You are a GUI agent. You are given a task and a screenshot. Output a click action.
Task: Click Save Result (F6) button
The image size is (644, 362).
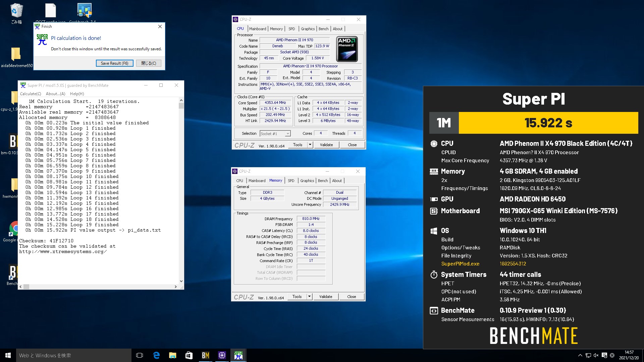point(114,63)
